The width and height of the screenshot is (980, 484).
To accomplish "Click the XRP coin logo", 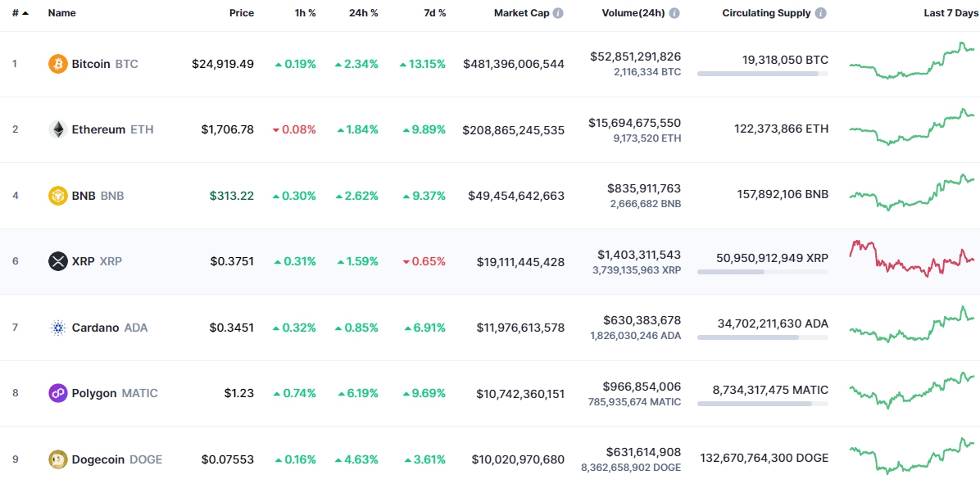I will point(57,261).
